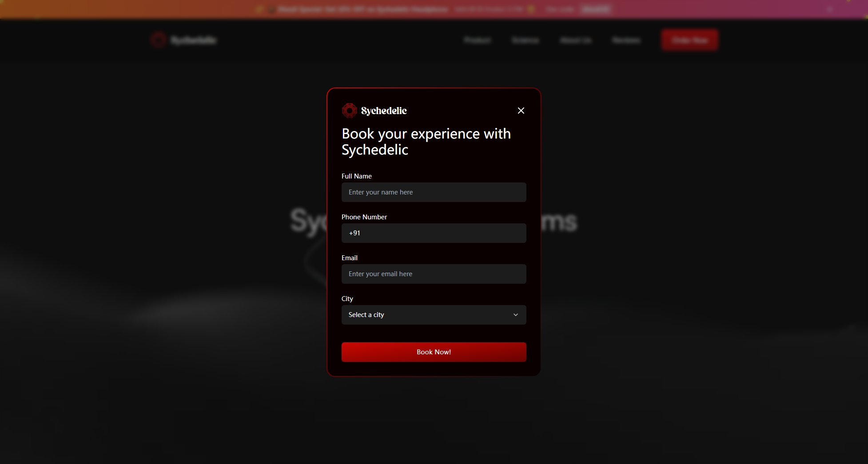Click the Email label above the field

pyautogui.click(x=349, y=258)
